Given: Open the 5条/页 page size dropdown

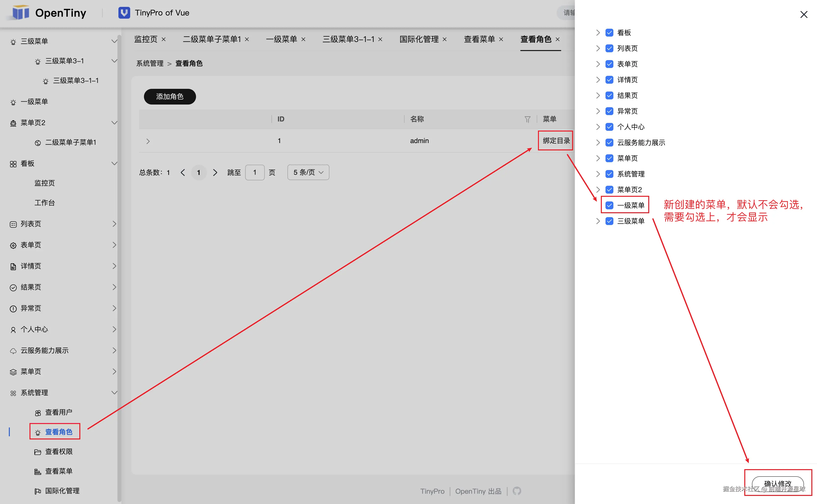Looking at the screenshot, I should (308, 172).
